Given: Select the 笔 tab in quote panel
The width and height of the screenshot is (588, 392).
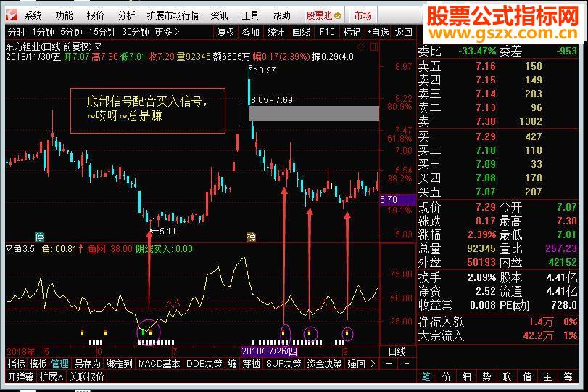Looking at the screenshot, I should (x=426, y=377).
